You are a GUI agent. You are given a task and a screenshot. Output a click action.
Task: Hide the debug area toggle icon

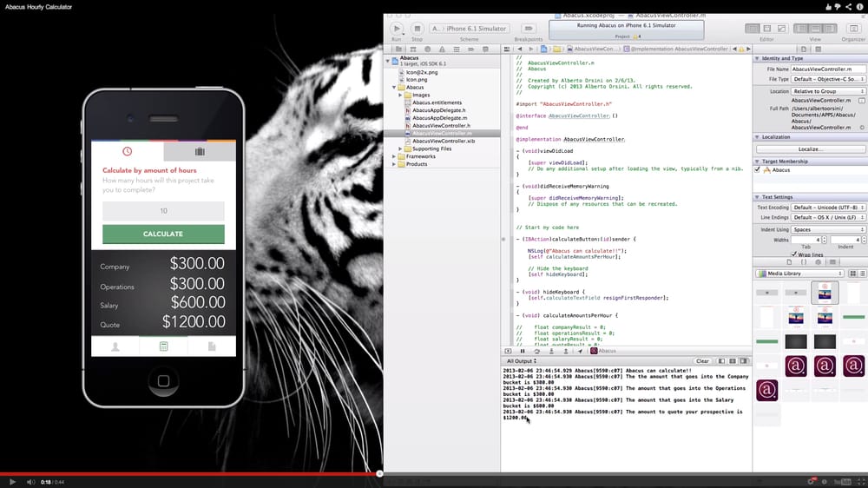pos(508,351)
